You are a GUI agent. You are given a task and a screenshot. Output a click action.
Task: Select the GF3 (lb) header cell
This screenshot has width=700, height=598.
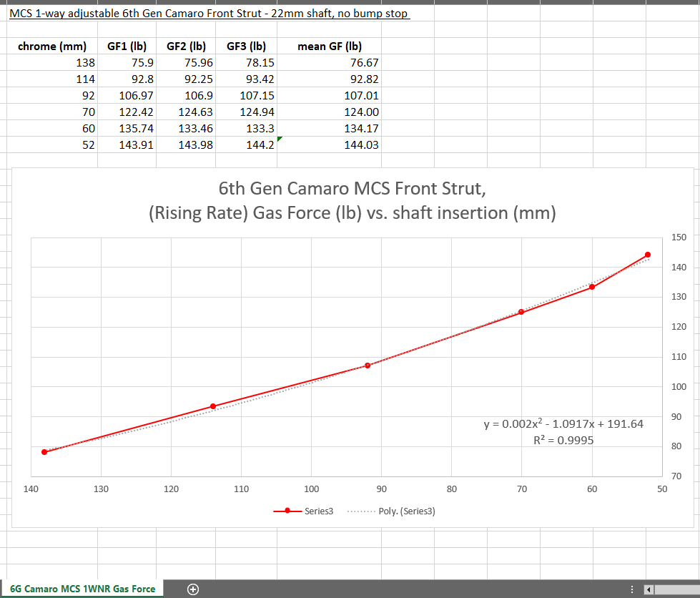click(x=246, y=46)
